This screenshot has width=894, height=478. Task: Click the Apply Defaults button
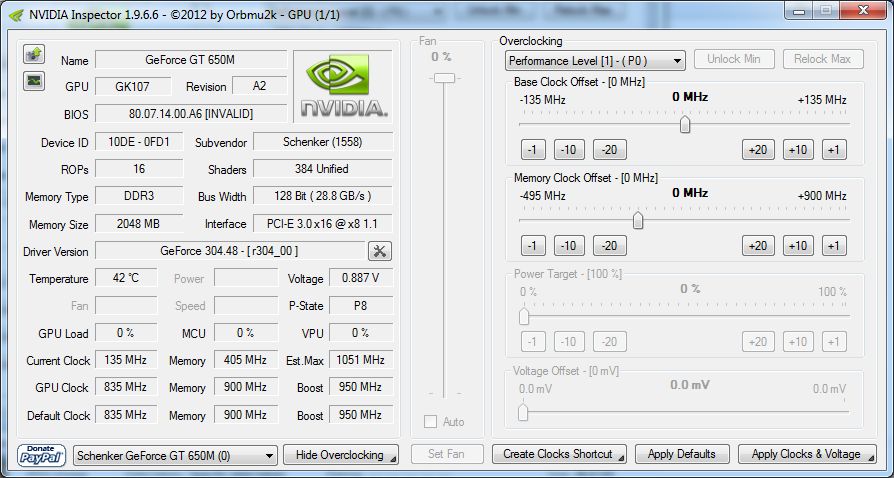[x=682, y=455]
